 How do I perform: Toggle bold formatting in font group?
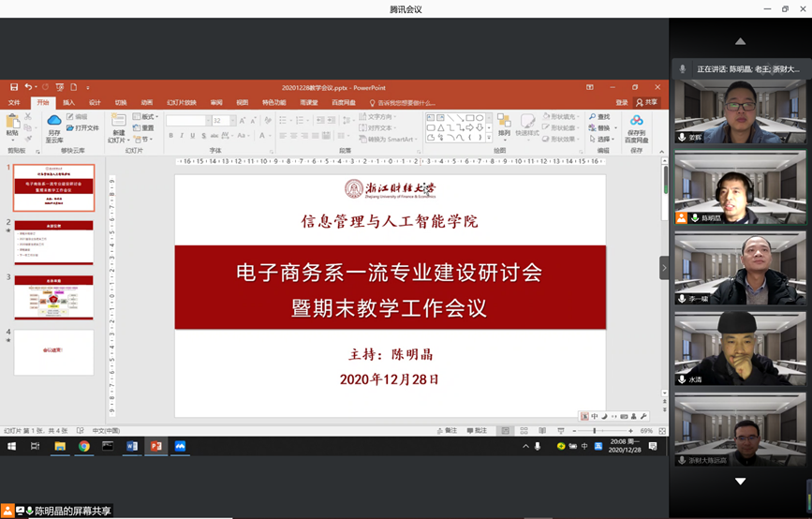[x=170, y=136]
